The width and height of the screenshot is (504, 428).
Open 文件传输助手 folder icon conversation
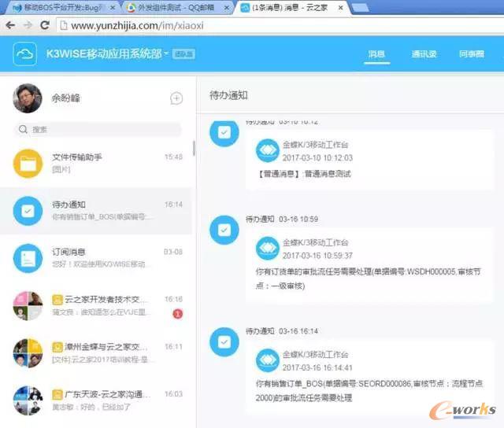(x=28, y=164)
